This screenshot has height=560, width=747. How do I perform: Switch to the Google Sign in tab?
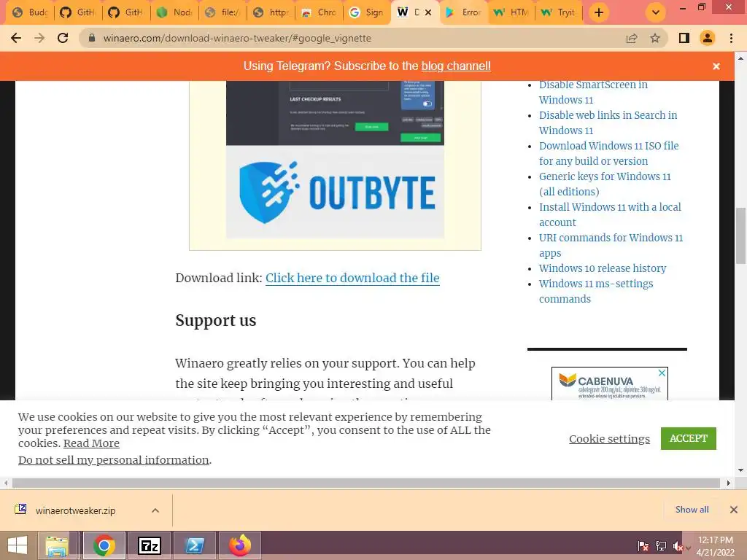point(366,12)
